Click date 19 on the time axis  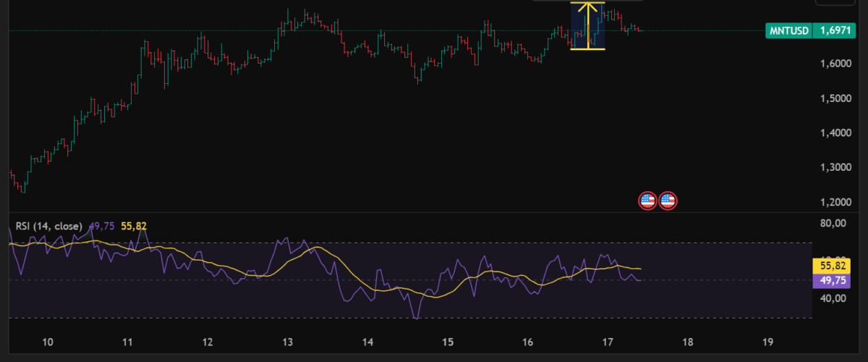pos(768,342)
